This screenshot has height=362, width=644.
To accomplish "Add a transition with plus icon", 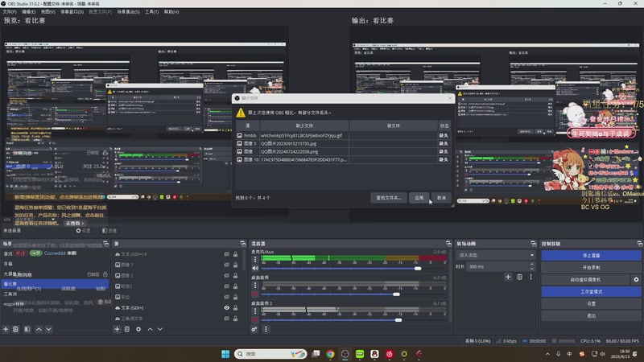I will tap(508, 277).
